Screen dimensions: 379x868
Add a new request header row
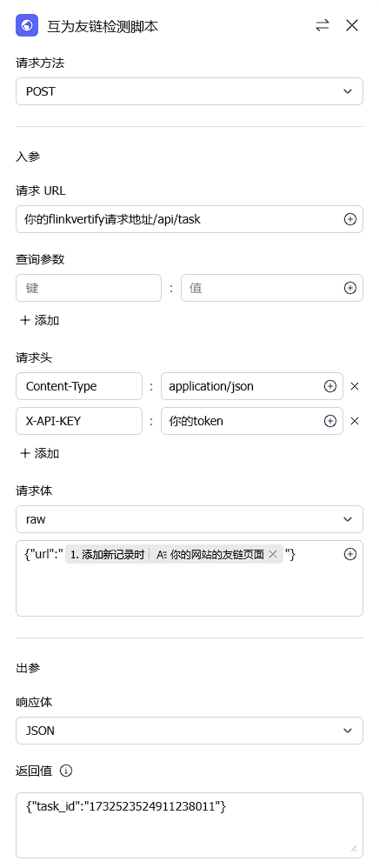click(x=39, y=454)
